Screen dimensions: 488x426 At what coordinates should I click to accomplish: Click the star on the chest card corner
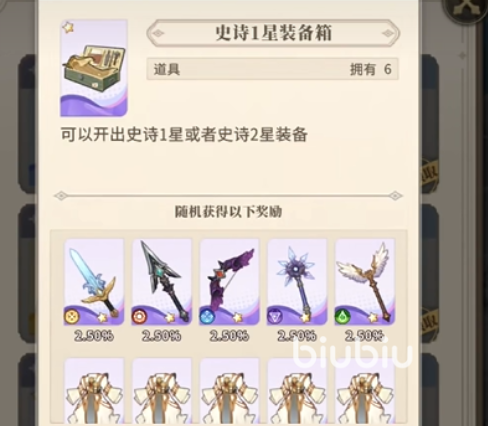(x=68, y=28)
